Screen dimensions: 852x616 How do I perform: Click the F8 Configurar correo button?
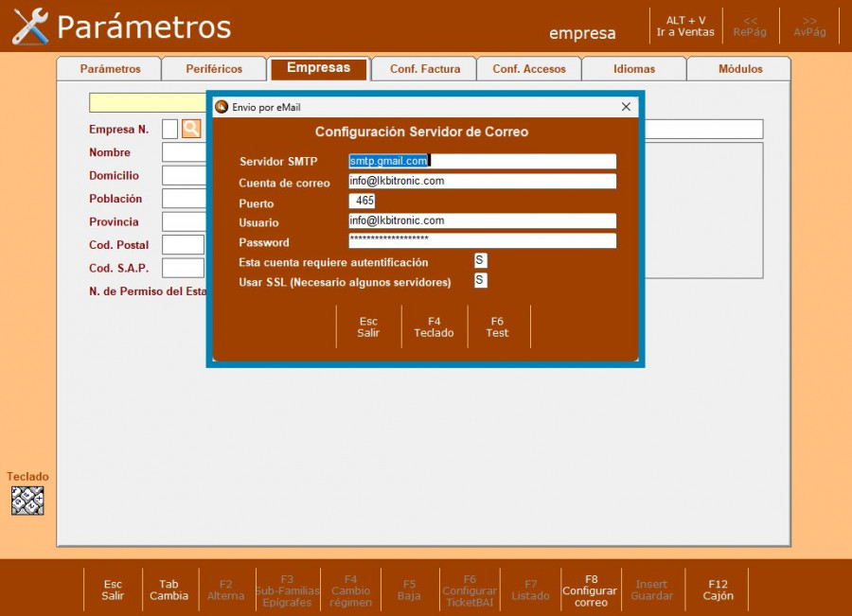[x=591, y=590]
